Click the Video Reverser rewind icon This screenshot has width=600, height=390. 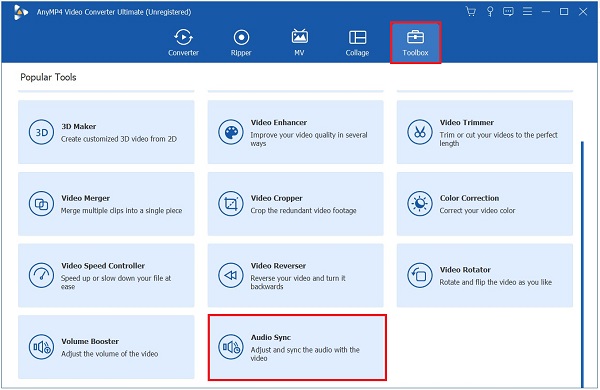(x=231, y=275)
